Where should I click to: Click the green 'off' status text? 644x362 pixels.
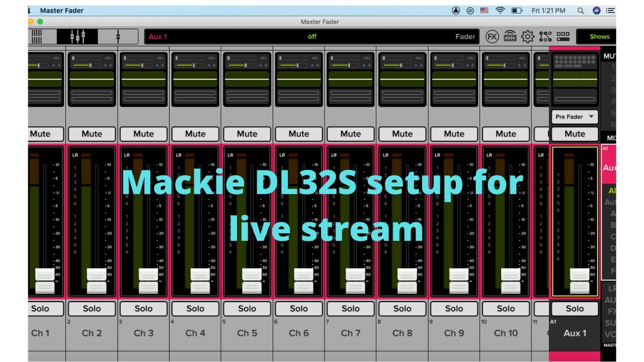[x=312, y=36]
